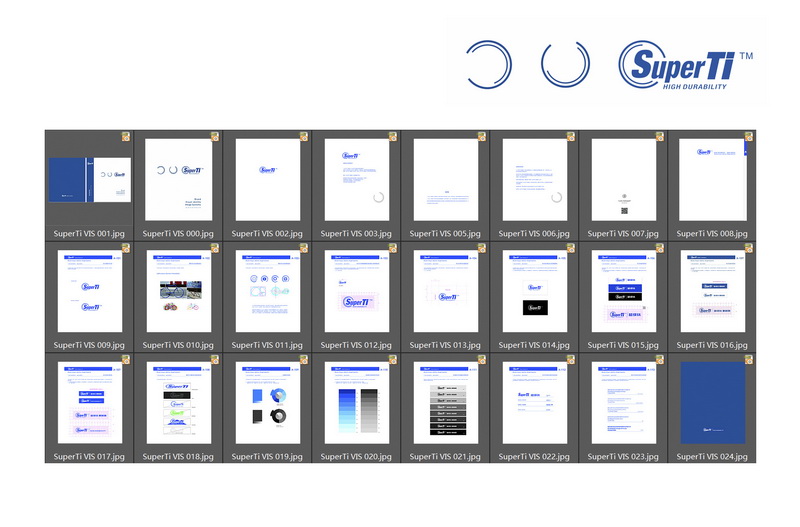Choose the SuperTi VIS 019.jpg thumbnail

click(x=268, y=403)
